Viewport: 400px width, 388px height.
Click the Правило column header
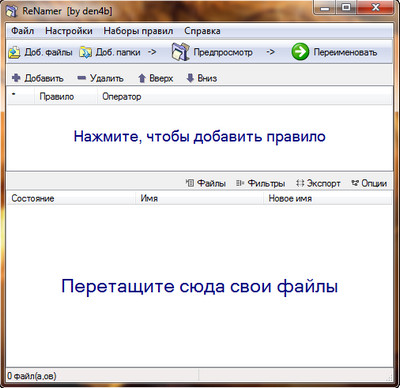[x=66, y=97]
